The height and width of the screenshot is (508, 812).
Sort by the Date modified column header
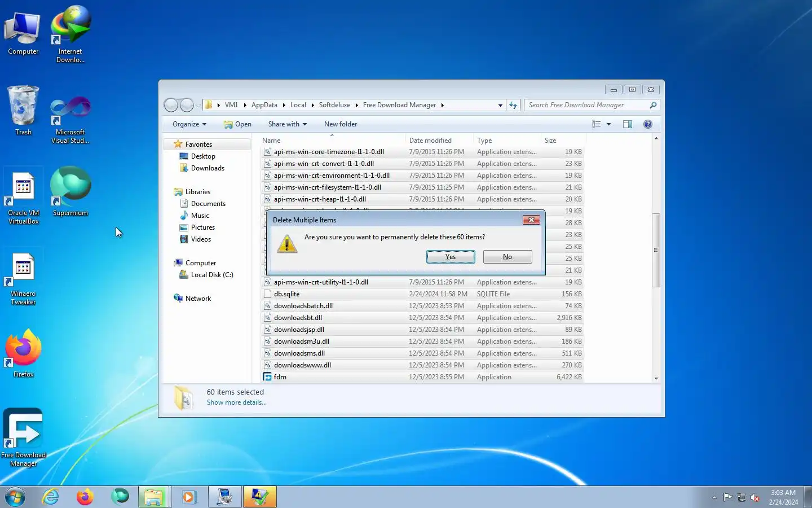(439, 141)
